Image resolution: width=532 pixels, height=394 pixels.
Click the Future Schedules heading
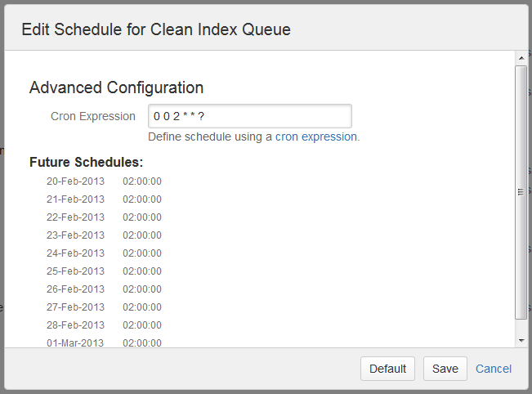pyautogui.click(x=86, y=162)
